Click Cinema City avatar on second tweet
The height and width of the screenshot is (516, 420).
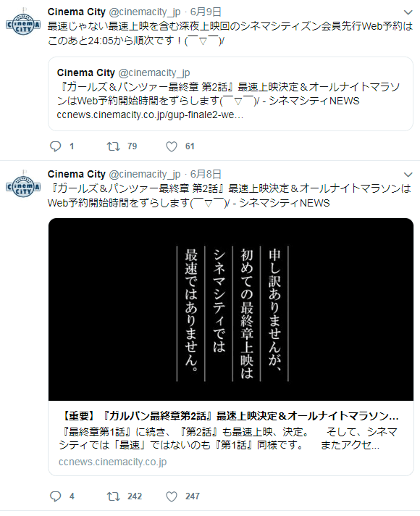pyautogui.click(x=23, y=184)
